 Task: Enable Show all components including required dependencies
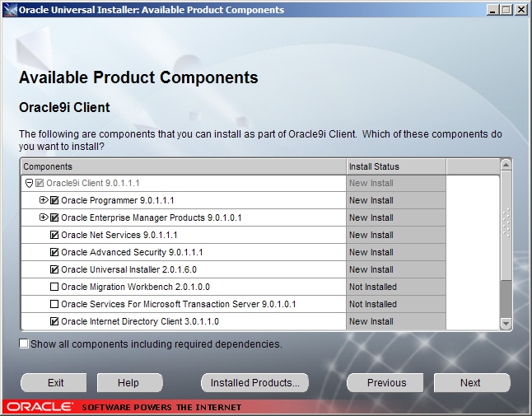[x=24, y=344]
